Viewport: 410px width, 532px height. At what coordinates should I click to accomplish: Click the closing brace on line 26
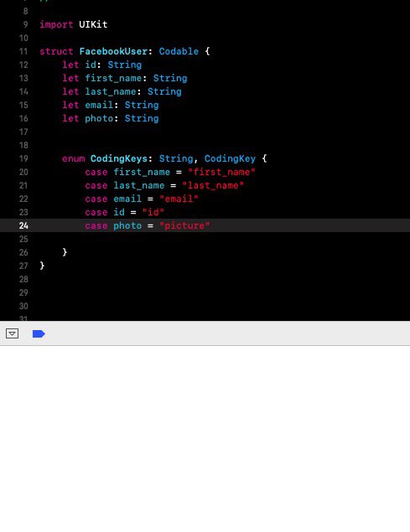point(65,252)
